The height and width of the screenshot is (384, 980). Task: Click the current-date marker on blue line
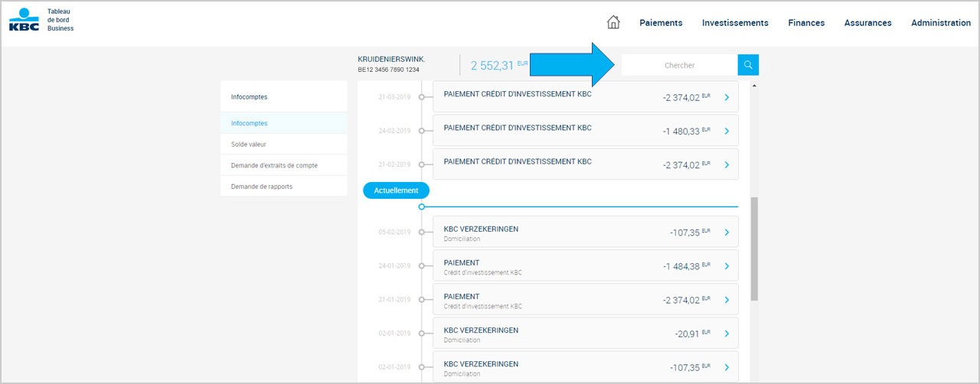click(421, 207)
